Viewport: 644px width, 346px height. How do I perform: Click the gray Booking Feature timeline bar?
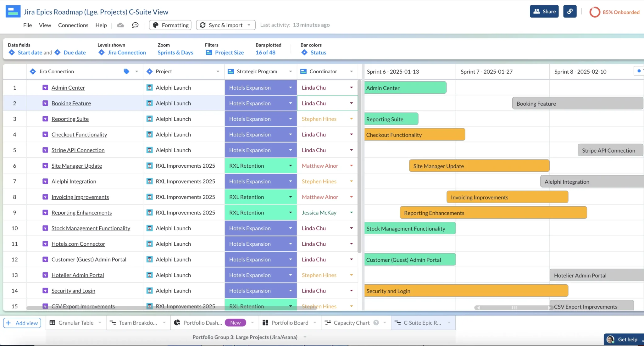[578, 103]
